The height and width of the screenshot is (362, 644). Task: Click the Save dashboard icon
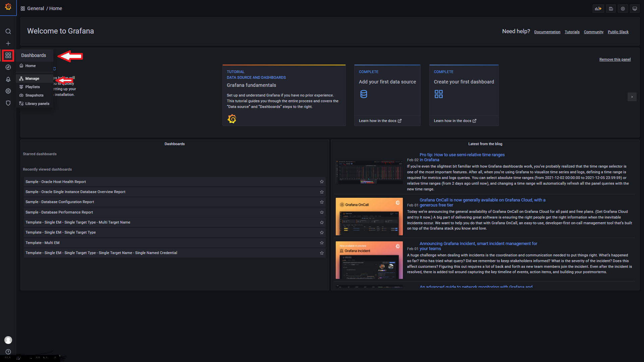611,9
